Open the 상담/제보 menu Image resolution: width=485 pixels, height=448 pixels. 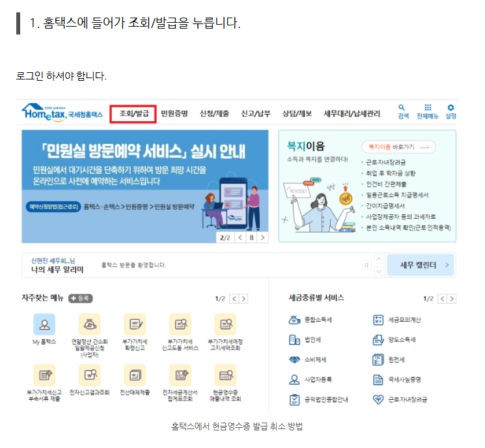click(297, 113)
